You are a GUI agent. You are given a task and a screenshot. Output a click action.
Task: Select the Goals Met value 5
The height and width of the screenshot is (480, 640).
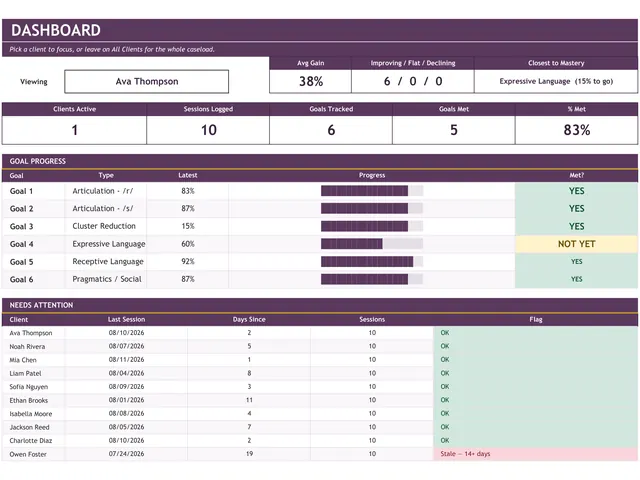tap(454, 130)
